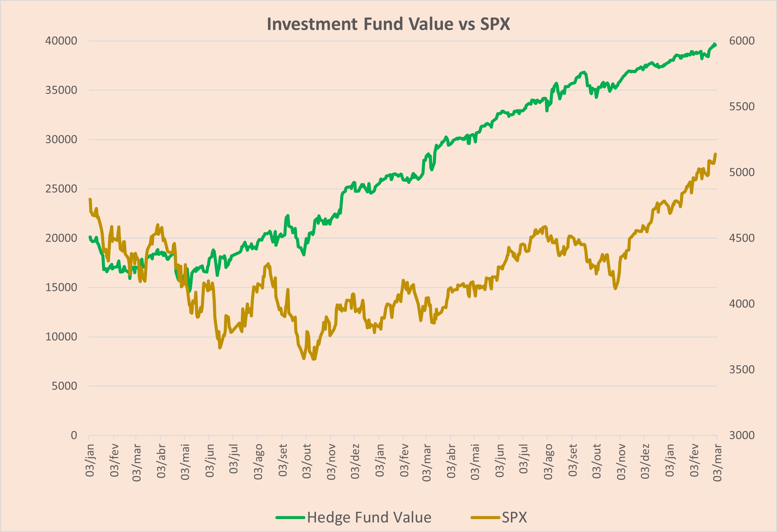Click the gold SPX legend line swatch
Viewport: 777px width, 532px height.
[485, 518]
